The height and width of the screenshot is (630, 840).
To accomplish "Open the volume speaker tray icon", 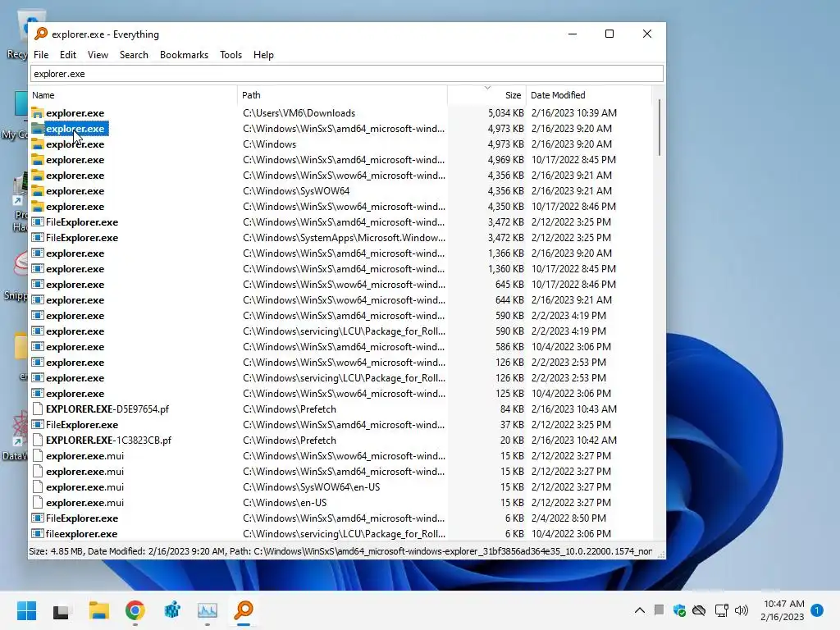I will pos(742,610).
